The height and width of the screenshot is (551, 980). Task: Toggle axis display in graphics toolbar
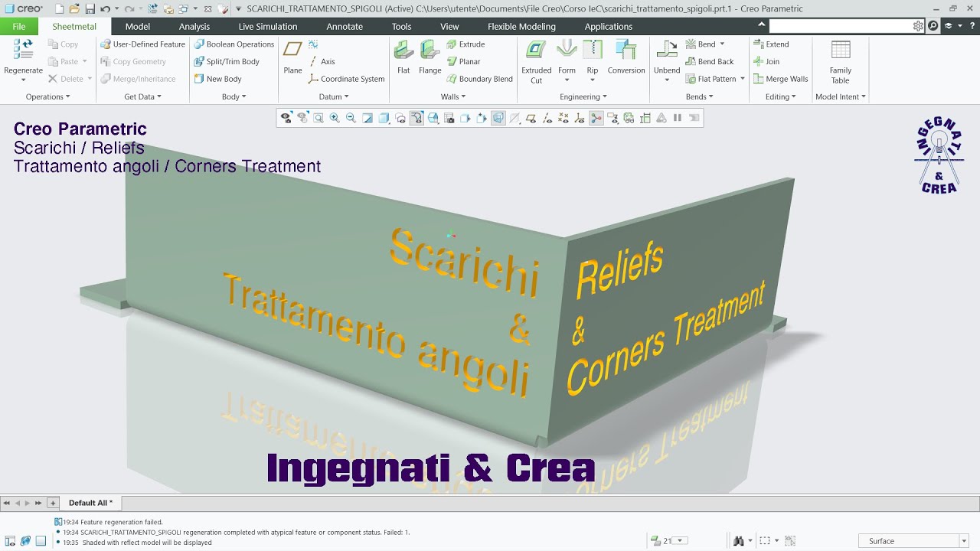pos(547,118)
